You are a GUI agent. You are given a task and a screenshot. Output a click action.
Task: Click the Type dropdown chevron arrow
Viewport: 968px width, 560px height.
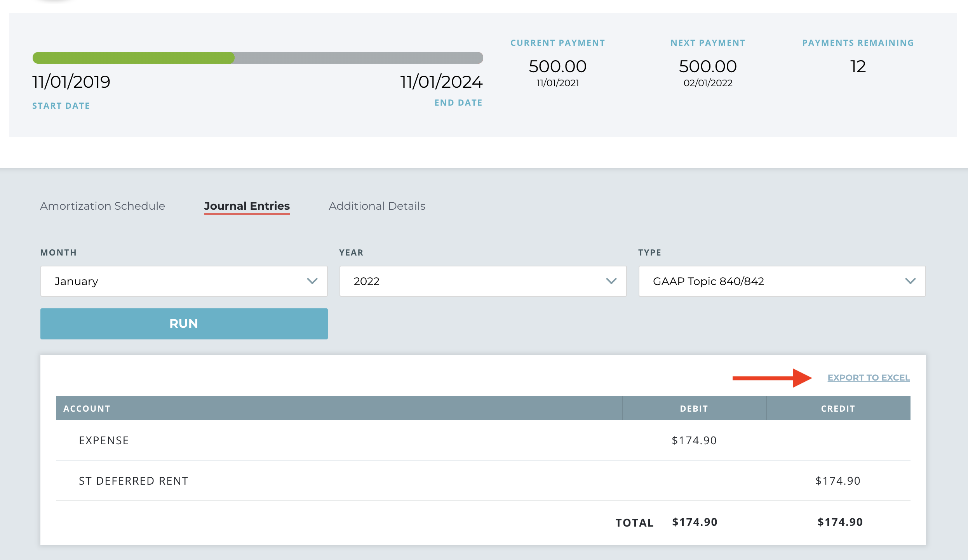click(x=910, y=281)
